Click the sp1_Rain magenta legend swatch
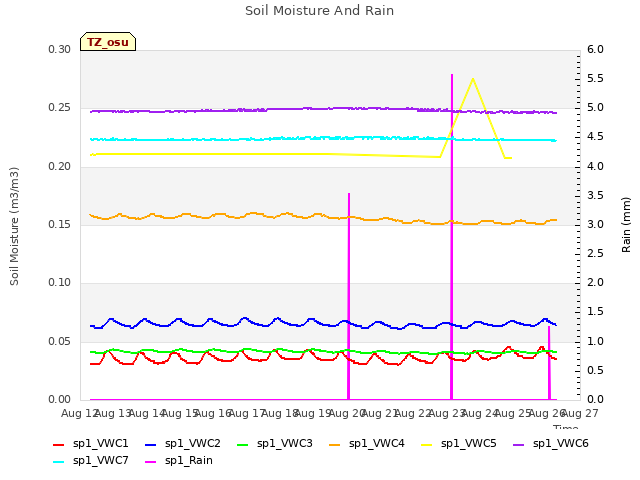The image size is (640, 480). tap(151, 462)
